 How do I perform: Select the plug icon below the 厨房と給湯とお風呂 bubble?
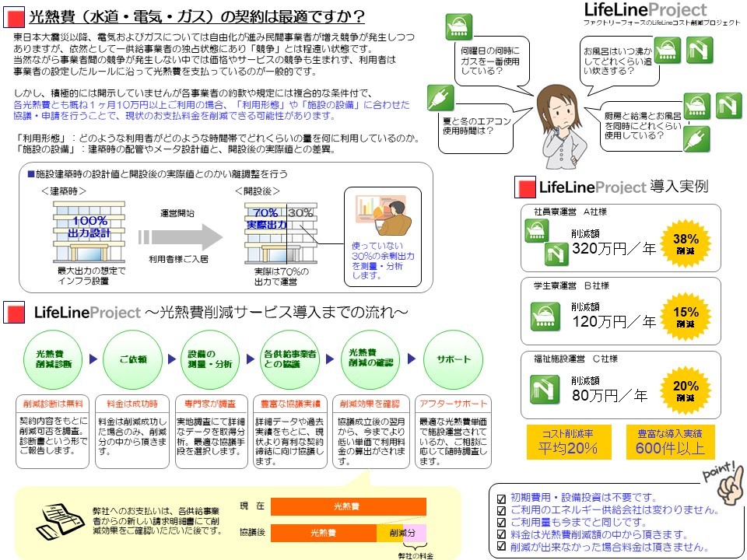click(x=697, y=139)
